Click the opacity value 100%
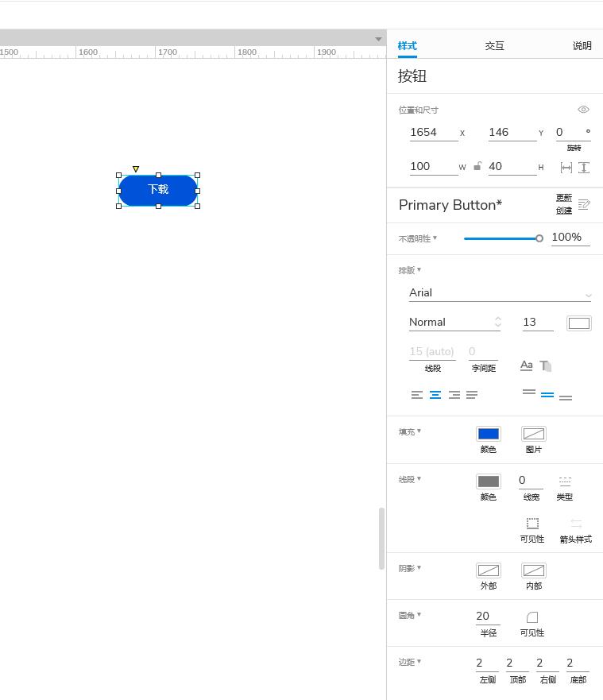The height and width of the screenshot is (700, 603). tap(570, 238)
